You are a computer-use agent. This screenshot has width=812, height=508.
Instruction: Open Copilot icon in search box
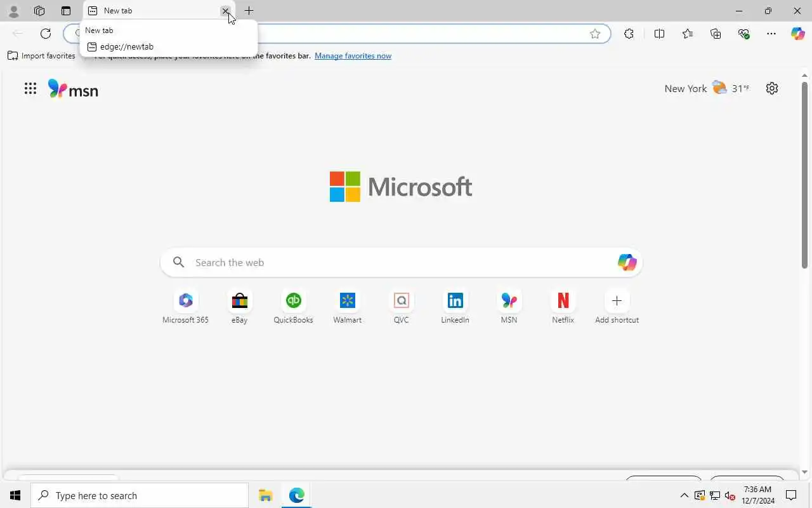point(627,262)
